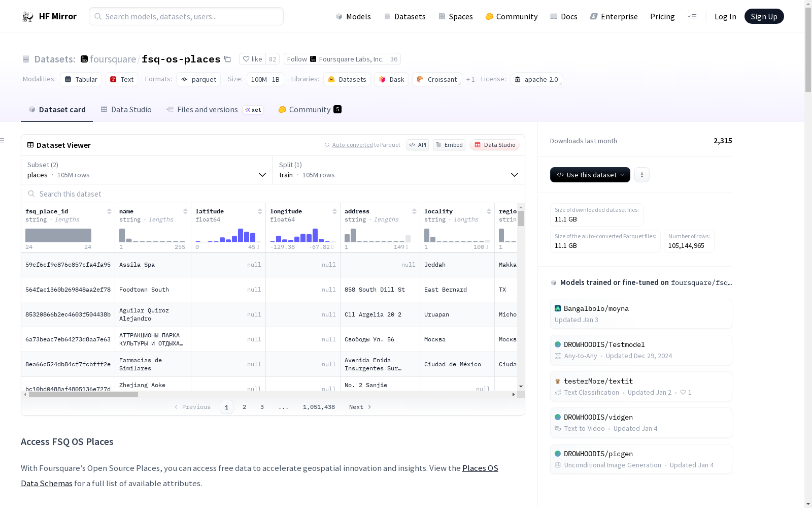Open the Size 100M - 1B filter tag
Screen dimensions: 812x508
(x=265, y=79)
